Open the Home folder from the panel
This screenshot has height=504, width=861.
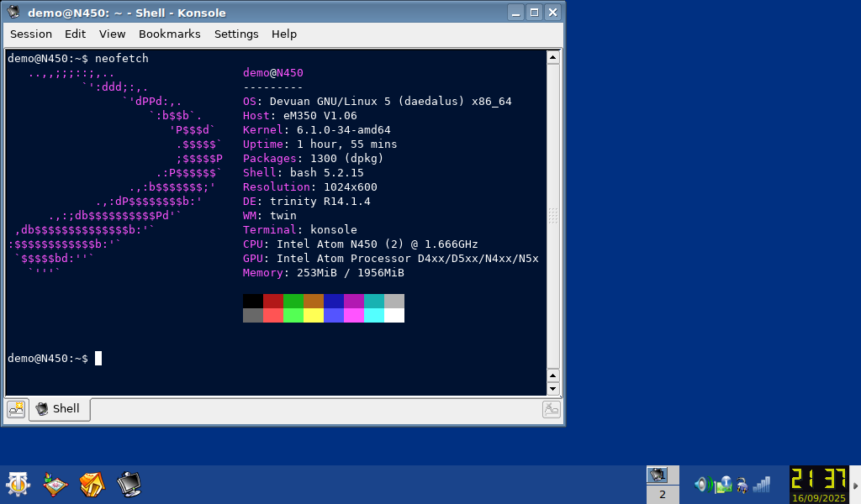[x=92, y=484]
